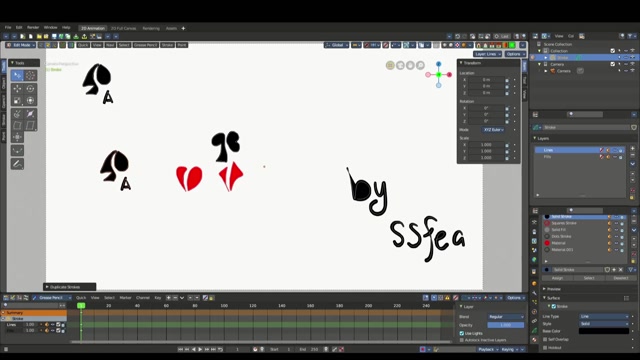Switch to 2D Full Canvas workspace tab
The width and height of the screenshot is (640, 360).
click(123, 28)
